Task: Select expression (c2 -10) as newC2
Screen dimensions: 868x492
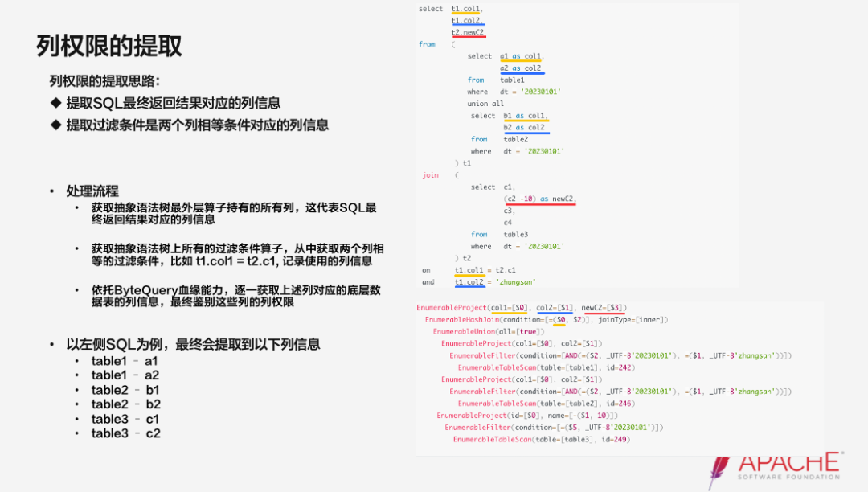Action: pos(540,199)
